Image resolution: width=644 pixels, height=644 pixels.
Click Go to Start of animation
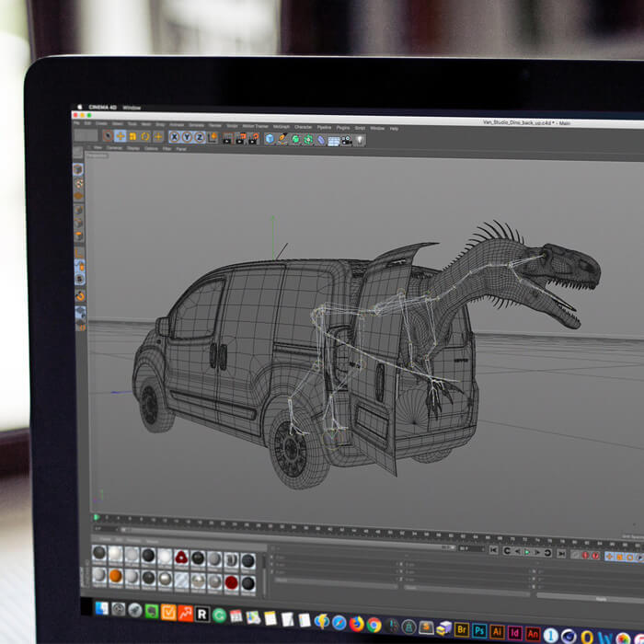[x=494, y=550]
